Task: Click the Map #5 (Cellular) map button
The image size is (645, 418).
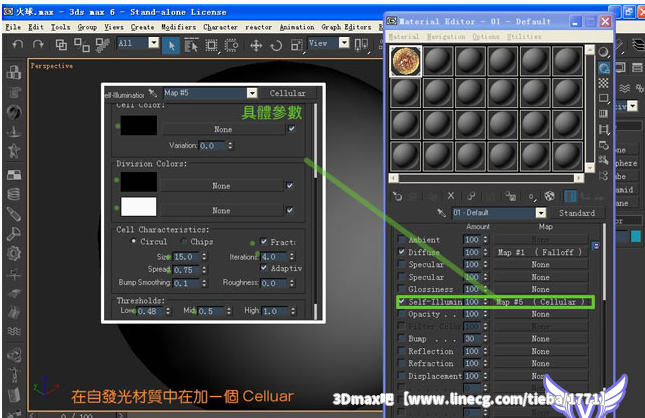Action: [540, 302]
